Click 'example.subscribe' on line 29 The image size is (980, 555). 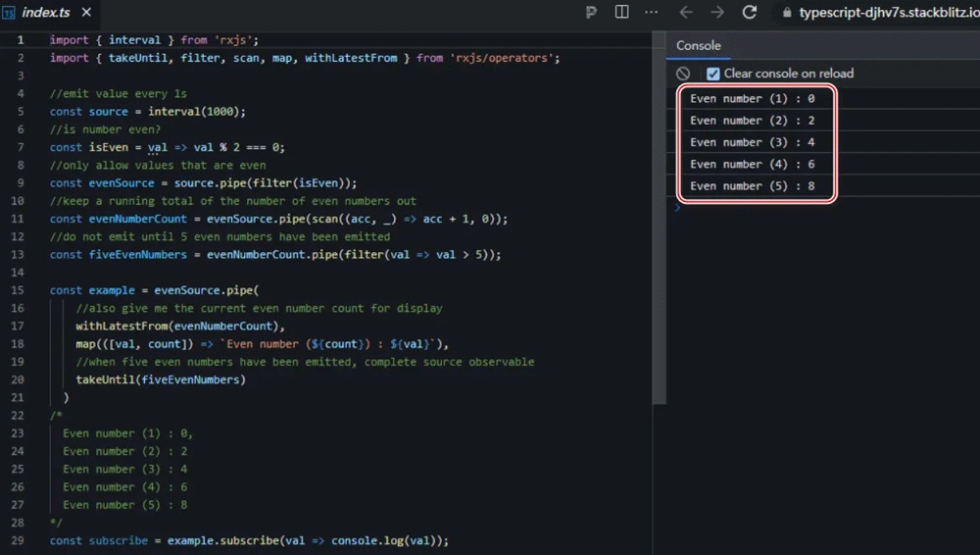[222, 540]
